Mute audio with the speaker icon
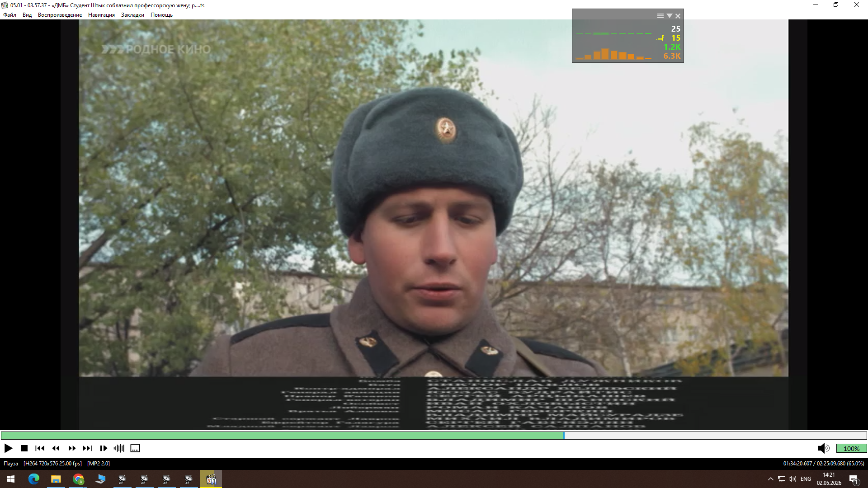 coord(824,448)
